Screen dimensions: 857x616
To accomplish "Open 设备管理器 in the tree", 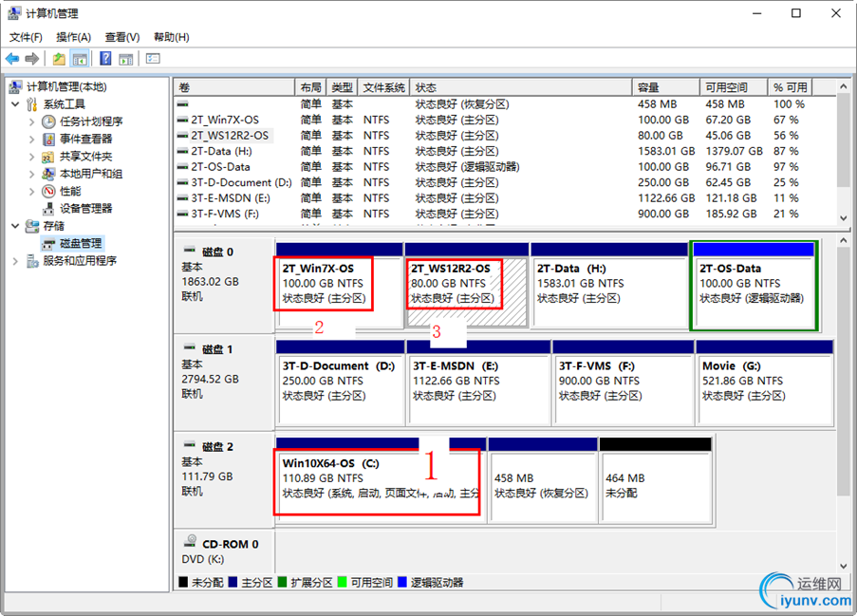I will [x=85, y=209].
